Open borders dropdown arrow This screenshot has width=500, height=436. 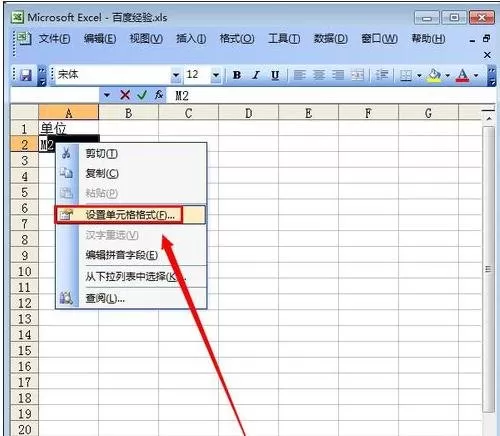[419, 76]
